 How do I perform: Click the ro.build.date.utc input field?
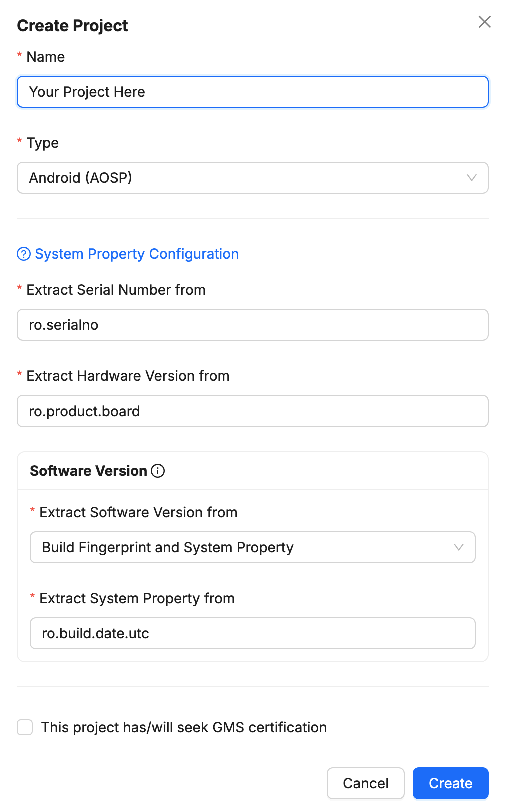tap(253, 633)
